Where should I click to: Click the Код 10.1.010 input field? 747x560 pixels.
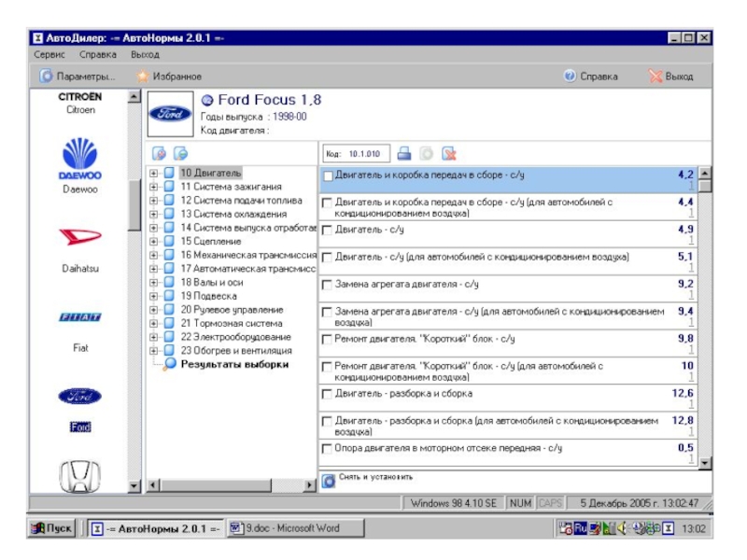pyautogui.click(x=357, y=154)
